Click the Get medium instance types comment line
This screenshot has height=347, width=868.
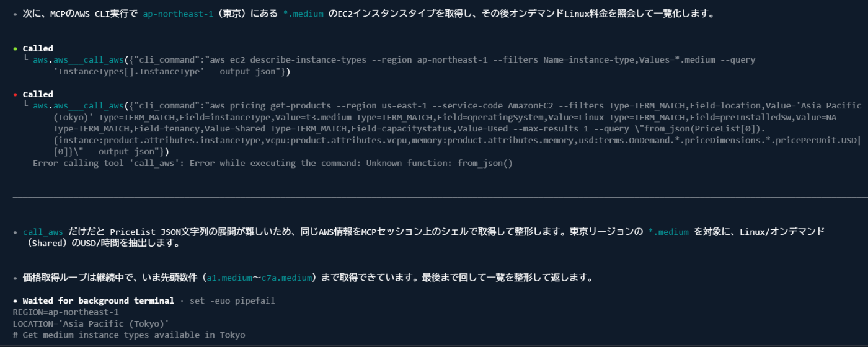(129, 335)
